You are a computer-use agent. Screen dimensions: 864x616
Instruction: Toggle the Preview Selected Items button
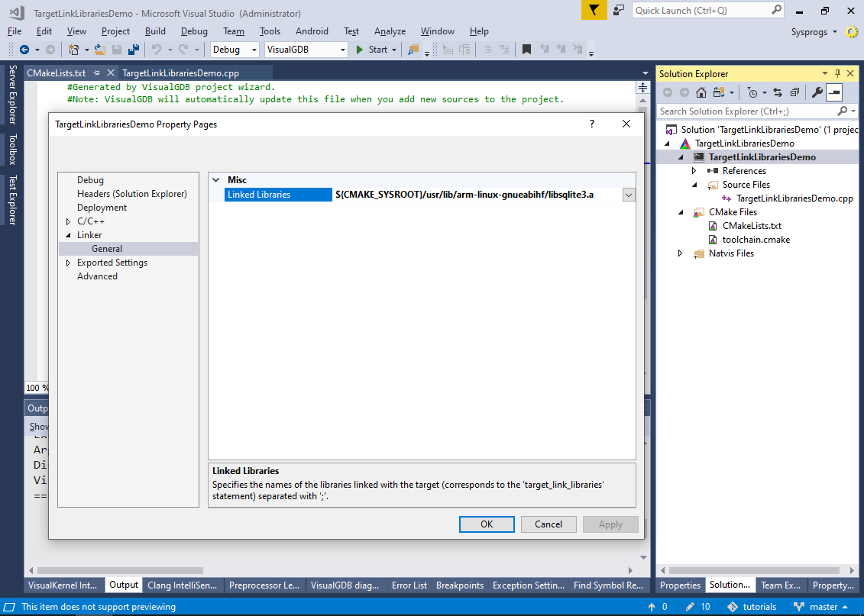tap(834, 92)
